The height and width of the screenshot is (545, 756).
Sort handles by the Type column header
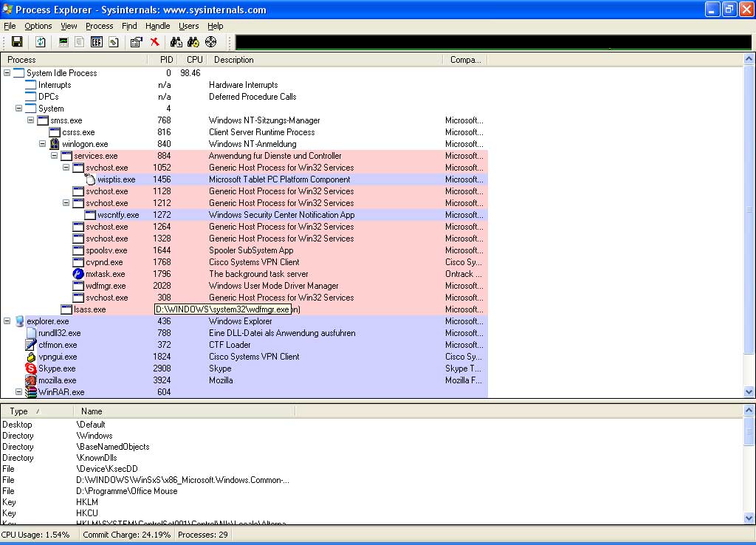click(x=37, y=411)
